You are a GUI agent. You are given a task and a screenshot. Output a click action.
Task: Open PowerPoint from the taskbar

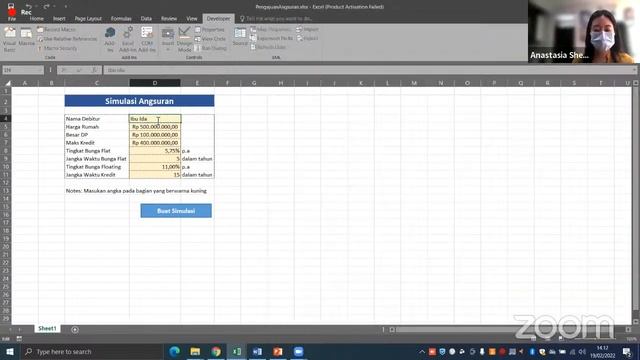pos(278,351)
